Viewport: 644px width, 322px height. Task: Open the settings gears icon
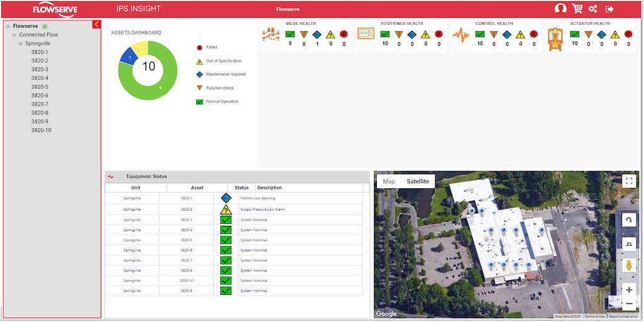tap(593, 9)
